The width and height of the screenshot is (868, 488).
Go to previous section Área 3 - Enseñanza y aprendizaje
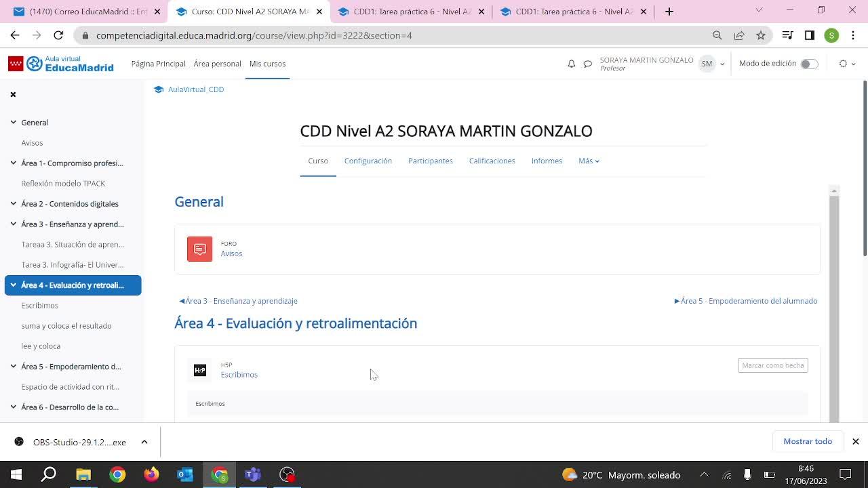[239, 301]
